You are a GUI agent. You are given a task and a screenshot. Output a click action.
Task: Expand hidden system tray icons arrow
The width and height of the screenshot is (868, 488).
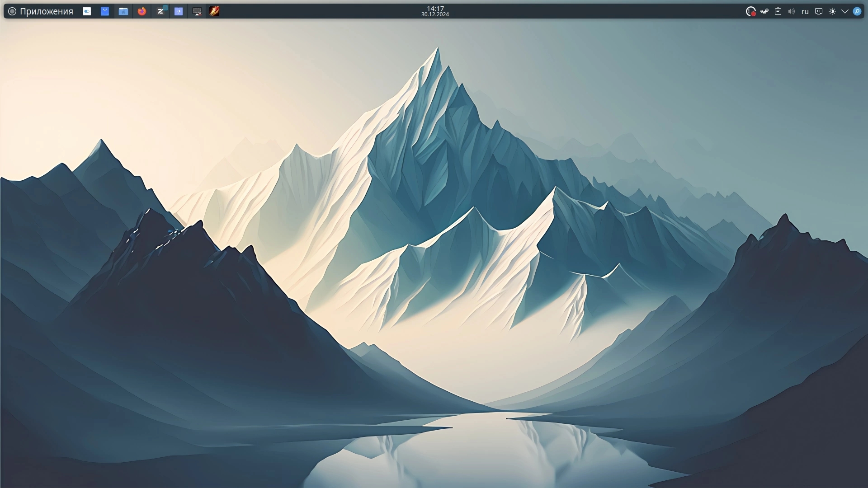coord(845,11)
